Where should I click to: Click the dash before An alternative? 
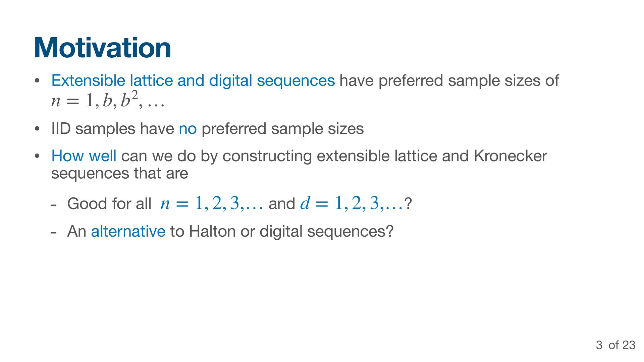[x=53, y=233]
